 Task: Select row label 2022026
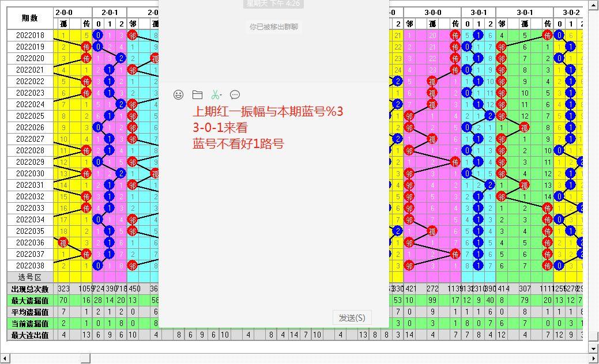point(30,127)
